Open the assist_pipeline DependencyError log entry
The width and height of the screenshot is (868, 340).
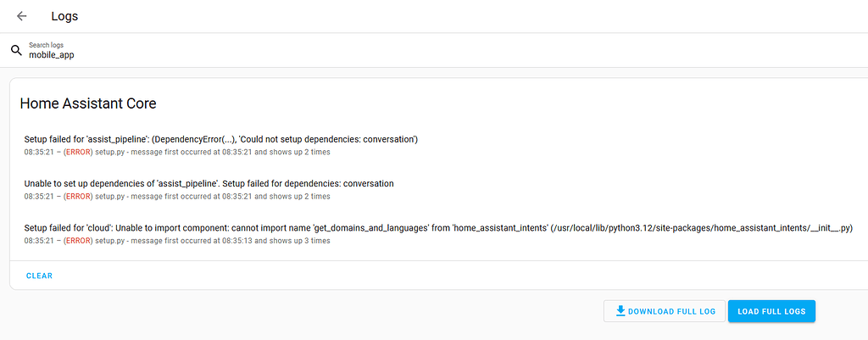click(220, 138)
